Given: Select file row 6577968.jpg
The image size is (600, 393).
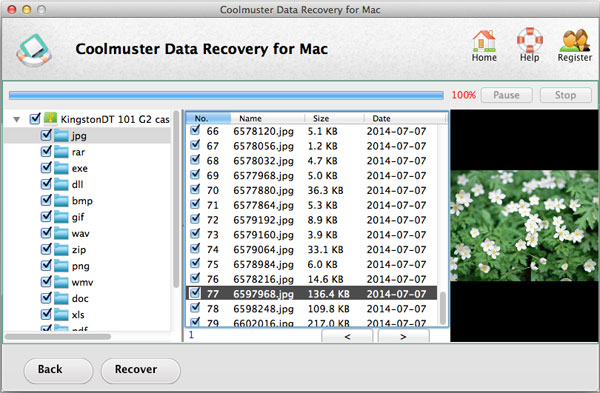Looking at the screenshot, I should [312, 176].
